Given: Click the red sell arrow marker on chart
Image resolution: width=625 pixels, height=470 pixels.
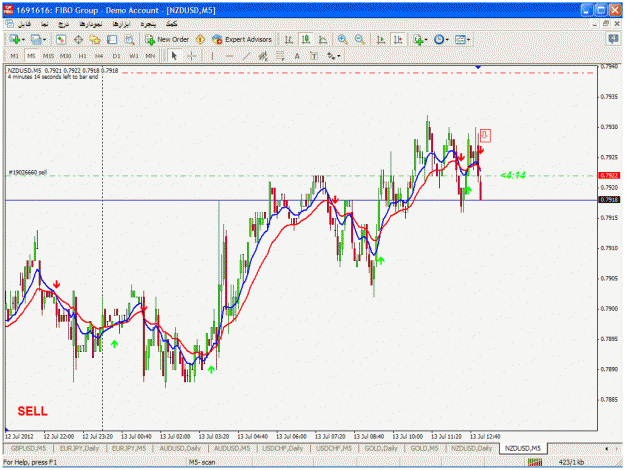Looking at the screenshot, I should coord(485,136).
